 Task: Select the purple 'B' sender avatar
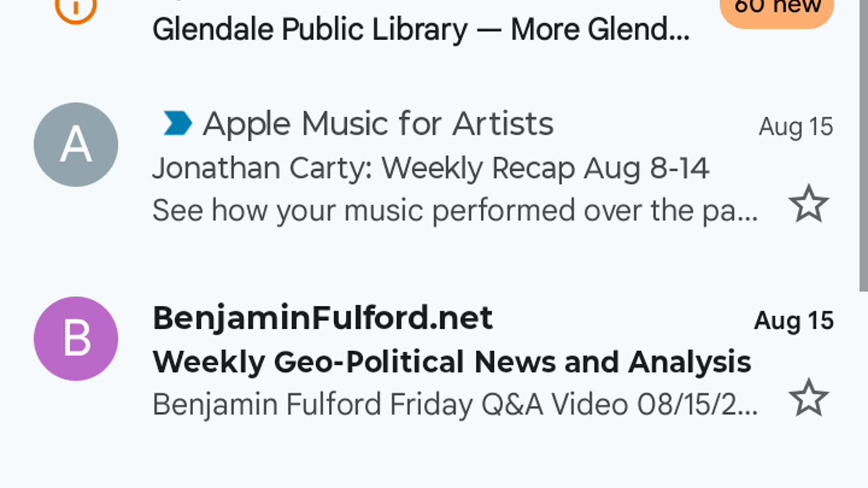point(76,338)
